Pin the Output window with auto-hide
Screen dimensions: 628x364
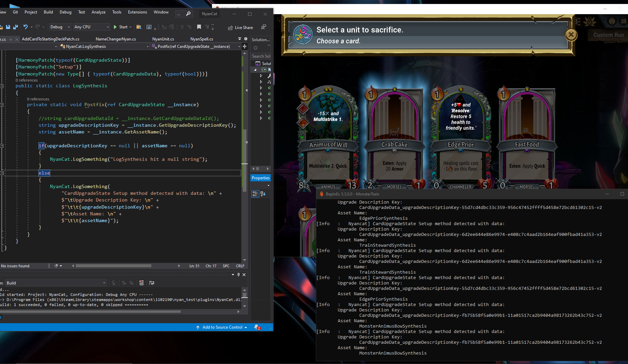[238, 275]
